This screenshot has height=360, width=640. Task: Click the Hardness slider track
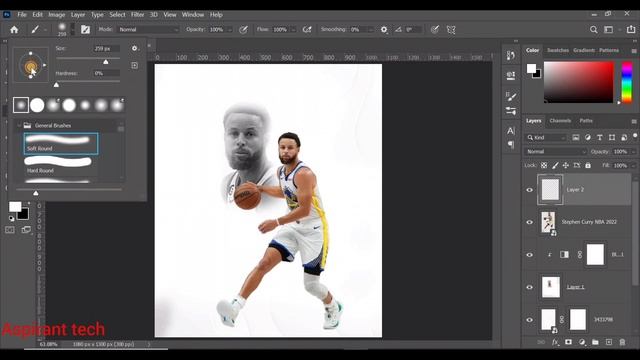pos(88,82)
